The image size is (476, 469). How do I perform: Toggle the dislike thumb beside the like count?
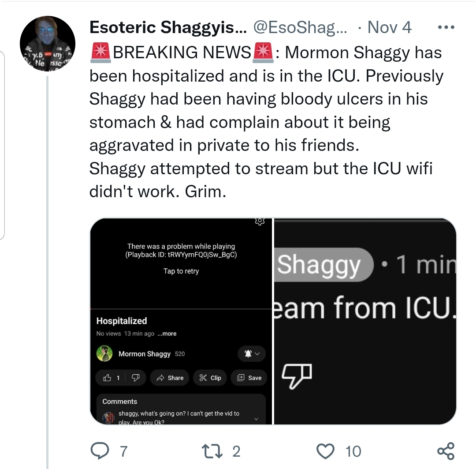[136, 378]
